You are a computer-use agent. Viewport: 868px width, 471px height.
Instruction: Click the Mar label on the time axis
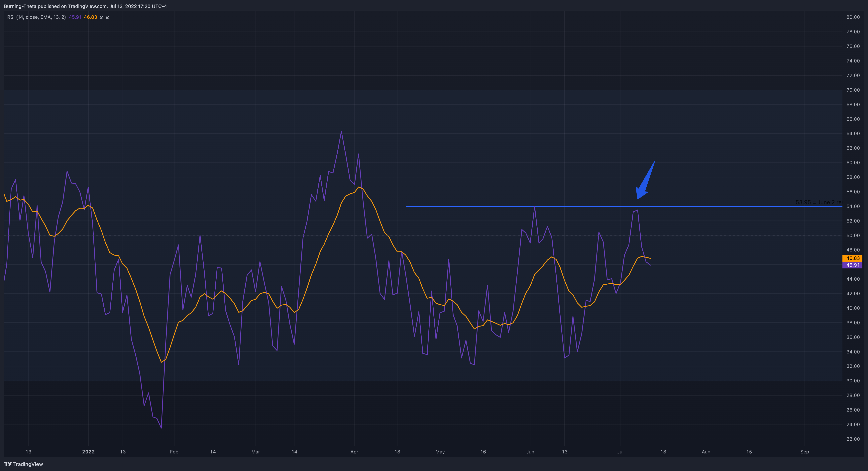(255, 452)
